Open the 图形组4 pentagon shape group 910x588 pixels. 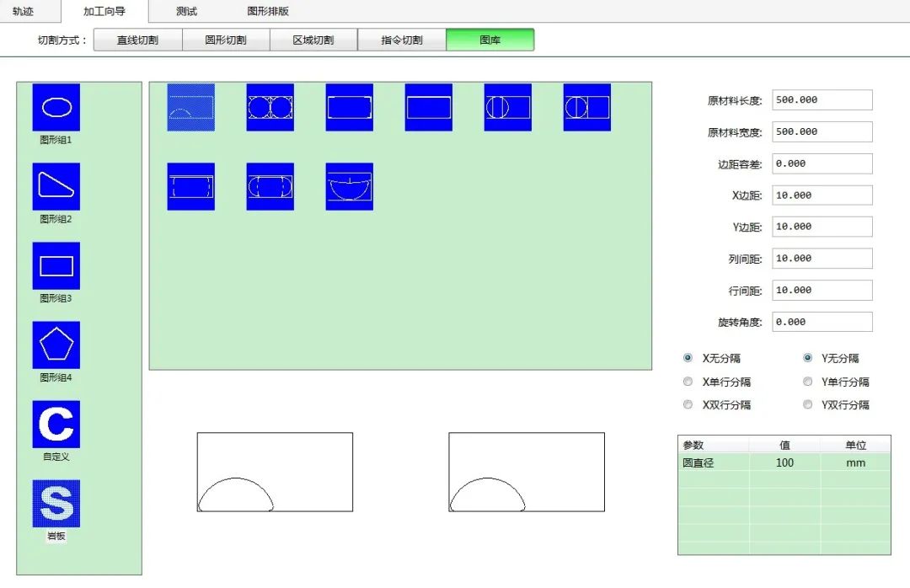(56, 345)
